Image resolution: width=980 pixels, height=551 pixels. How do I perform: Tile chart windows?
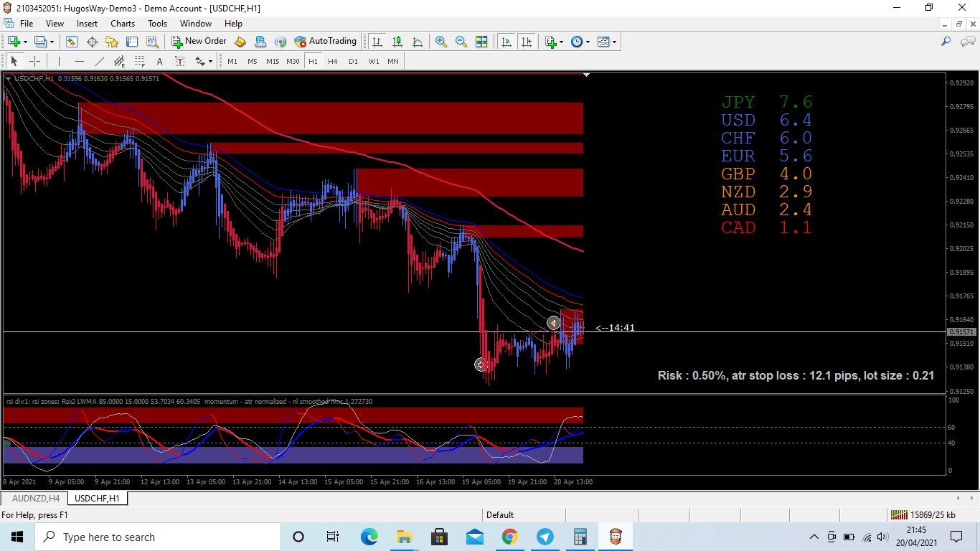(481, 42)
